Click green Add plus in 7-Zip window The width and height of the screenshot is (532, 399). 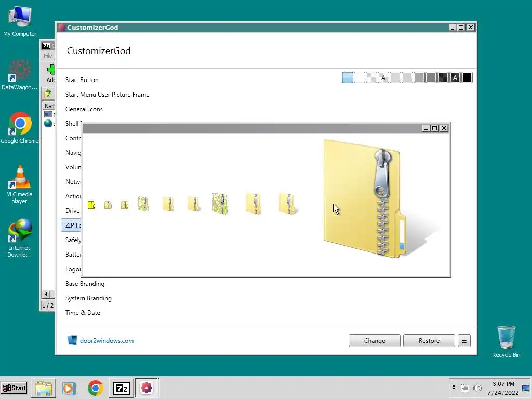click(x=50, y=70)
